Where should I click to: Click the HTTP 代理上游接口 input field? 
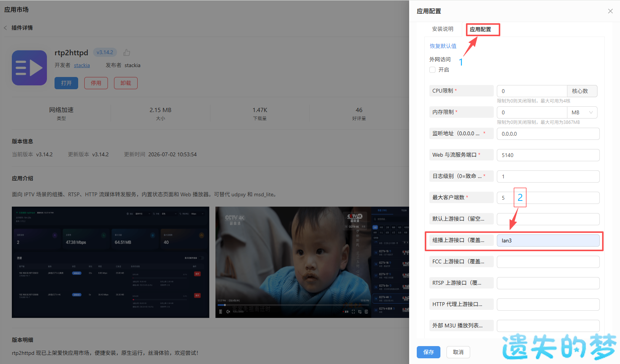click(x=548, y=305)
